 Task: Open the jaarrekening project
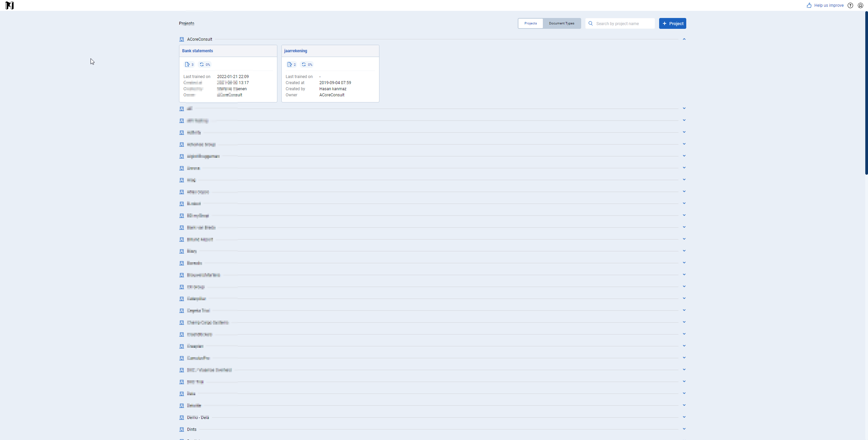click(x=296, y=51)
